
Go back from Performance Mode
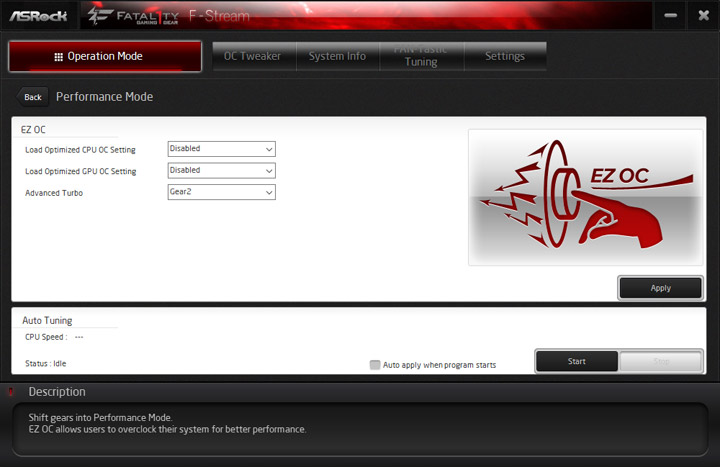(32, 97)
